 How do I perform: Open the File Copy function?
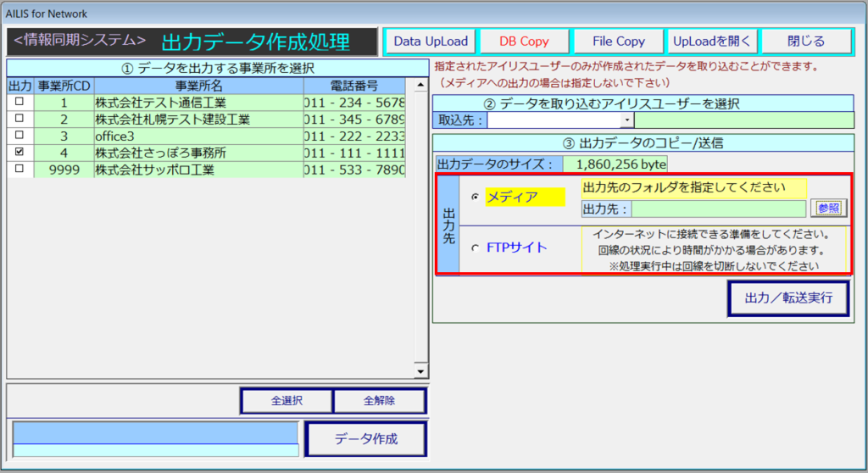[x=618, y=41]
